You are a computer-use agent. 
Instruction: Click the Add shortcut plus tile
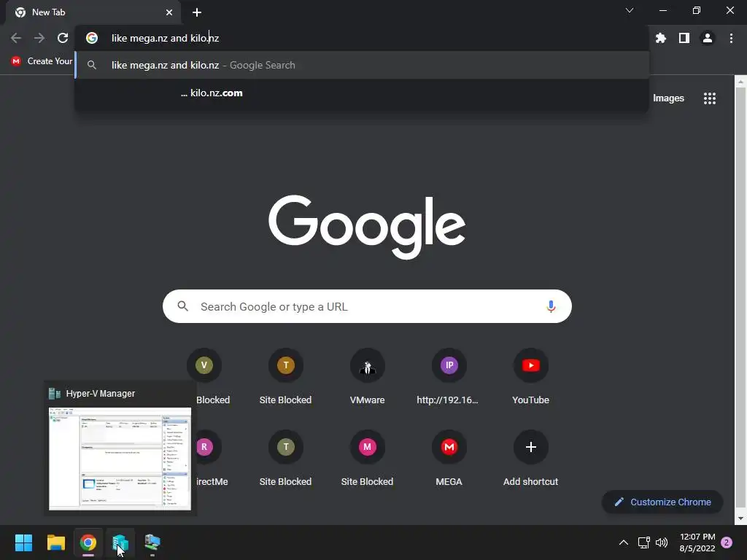531,458
